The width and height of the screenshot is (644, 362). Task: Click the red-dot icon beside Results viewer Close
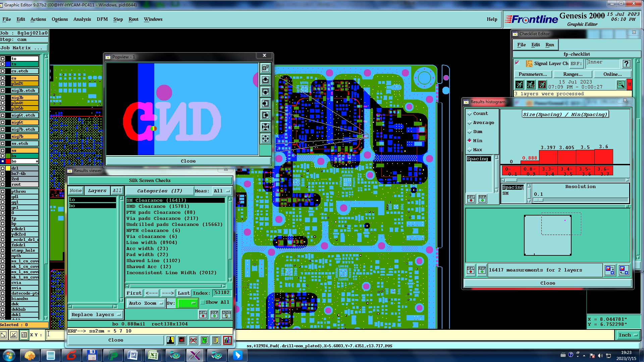pos(182,340)
